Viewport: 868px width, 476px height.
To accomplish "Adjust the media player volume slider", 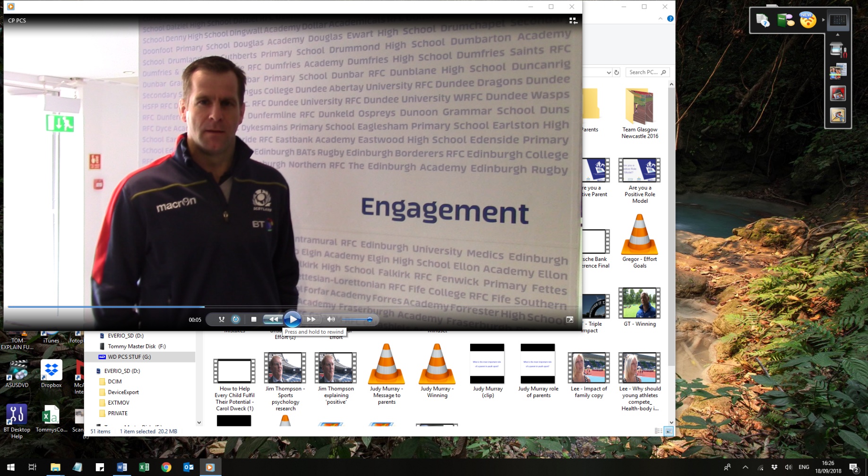I will click(x=357, y=320).
